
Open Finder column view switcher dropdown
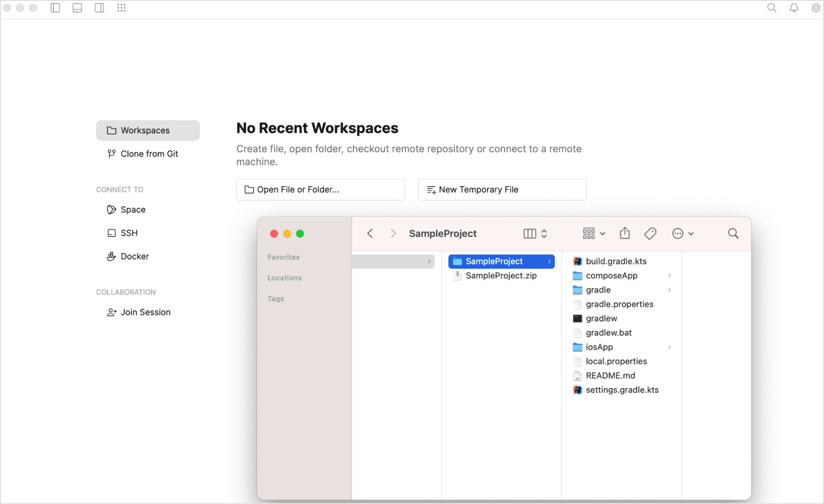pyautogui.click(x=535, y=233)
